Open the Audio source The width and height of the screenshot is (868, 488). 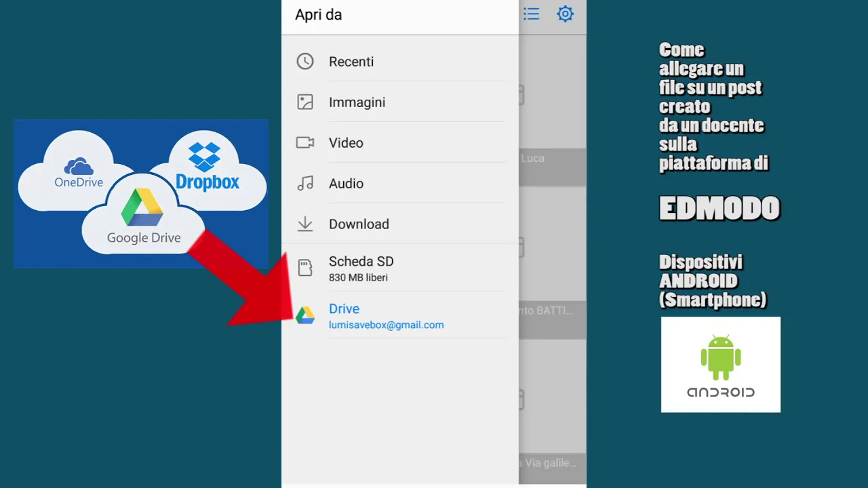click(400, 184)
